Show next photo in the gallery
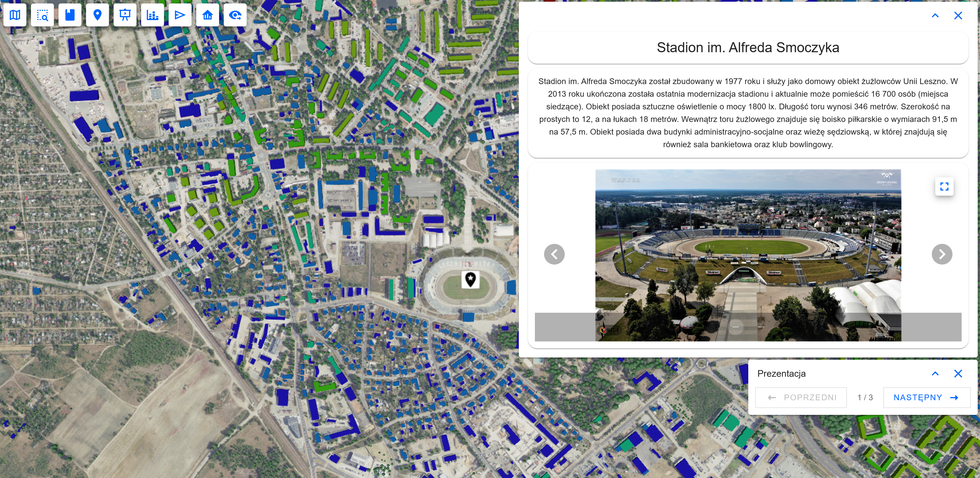 point(942,254)
